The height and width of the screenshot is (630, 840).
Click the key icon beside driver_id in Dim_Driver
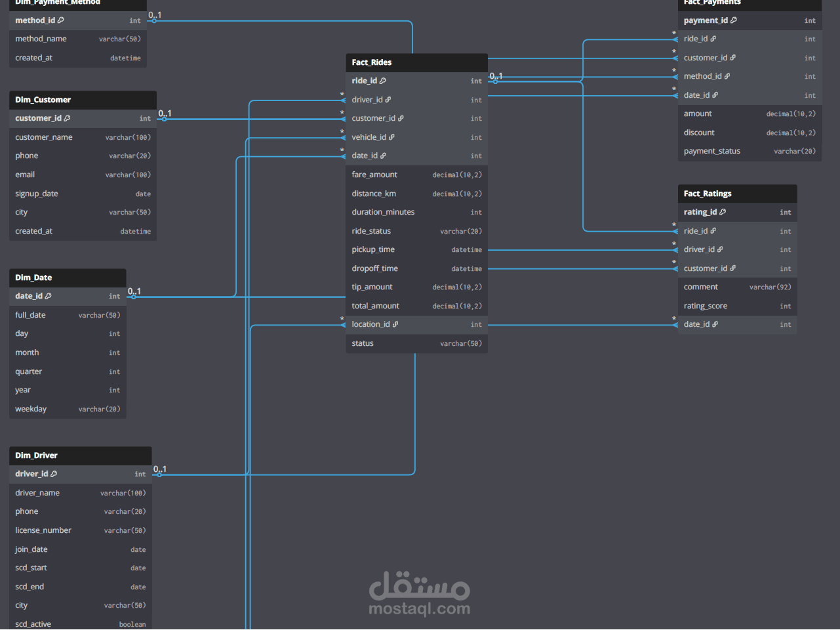coord(54,473)
